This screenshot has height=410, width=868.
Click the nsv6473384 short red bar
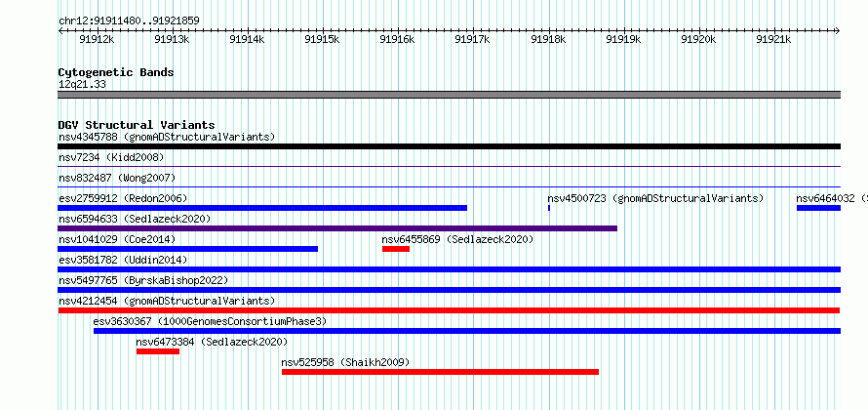click(x=158, y=351)
